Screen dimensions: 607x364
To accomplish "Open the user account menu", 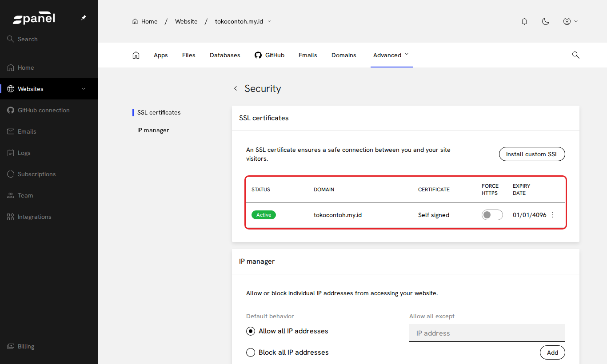I will click(570, 21).
